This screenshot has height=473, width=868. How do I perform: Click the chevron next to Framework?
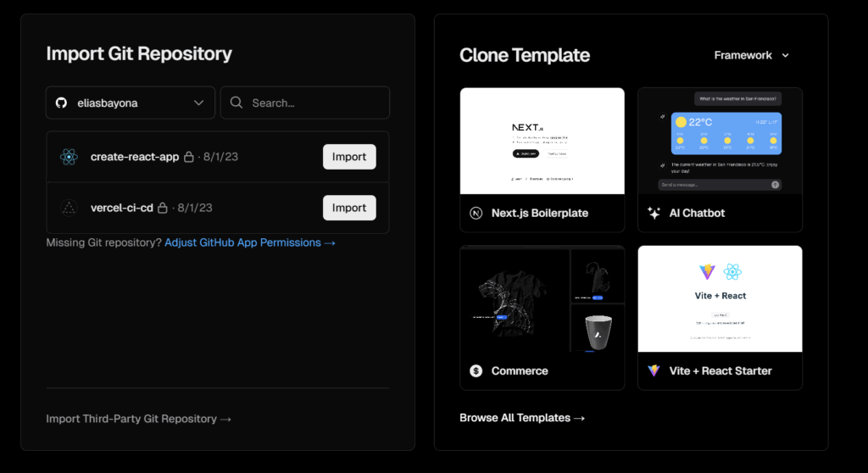(785, 55)
